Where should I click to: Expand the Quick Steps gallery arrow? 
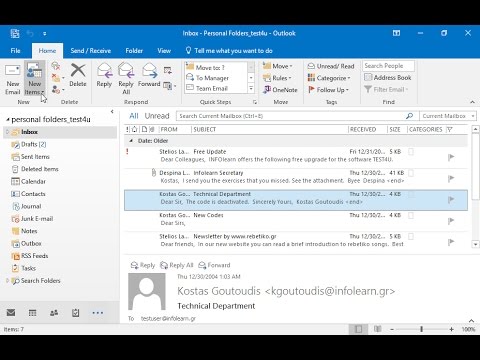click(251, 88)
